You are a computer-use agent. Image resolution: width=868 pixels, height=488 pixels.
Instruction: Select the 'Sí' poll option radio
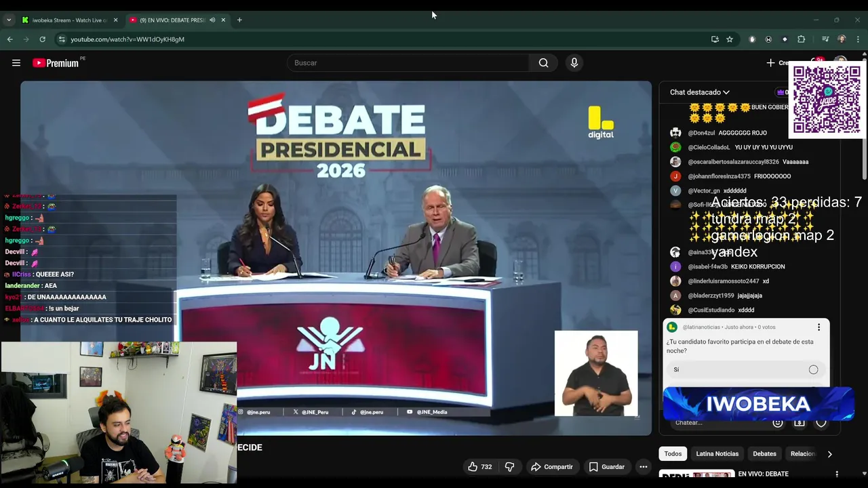point(813,369)
